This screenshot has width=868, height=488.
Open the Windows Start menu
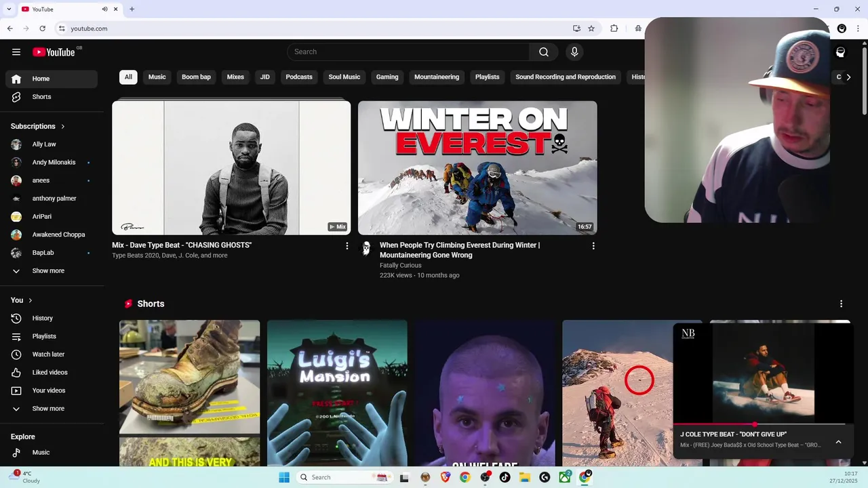pos(284,477)
